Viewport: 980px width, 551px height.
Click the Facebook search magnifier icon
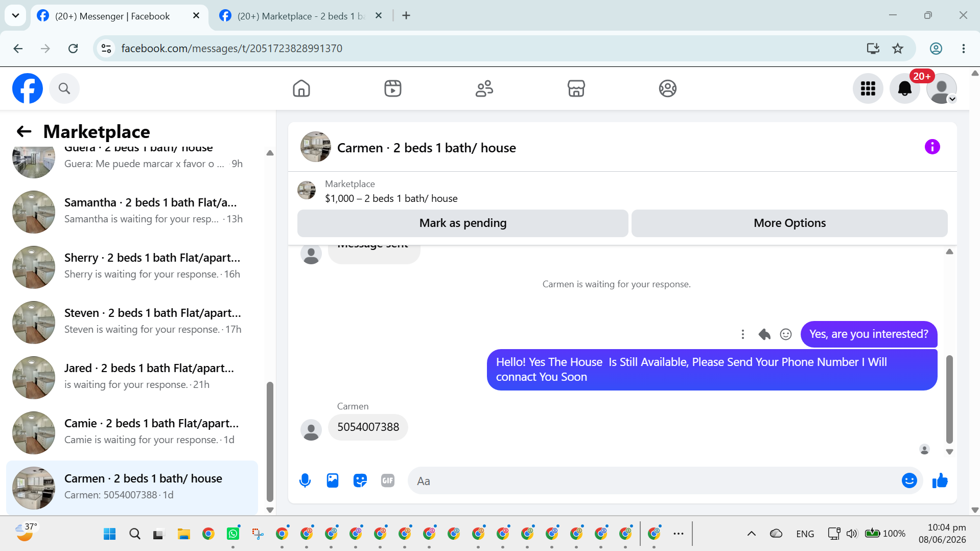[x=64, y=88]
